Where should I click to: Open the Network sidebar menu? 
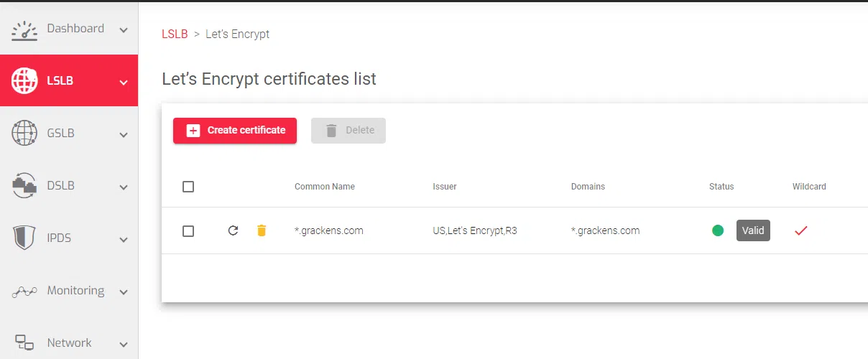(69, 342)
